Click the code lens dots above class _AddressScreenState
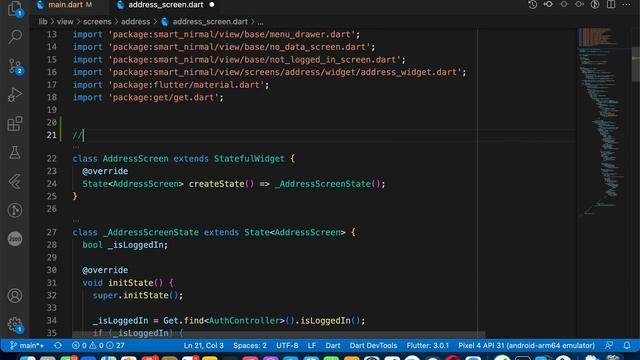 [76, 220]
